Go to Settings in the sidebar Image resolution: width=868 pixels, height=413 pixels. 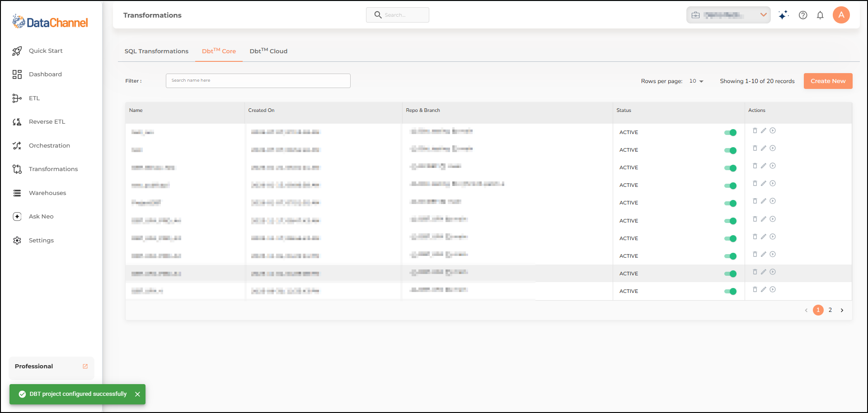coord(33,241)
